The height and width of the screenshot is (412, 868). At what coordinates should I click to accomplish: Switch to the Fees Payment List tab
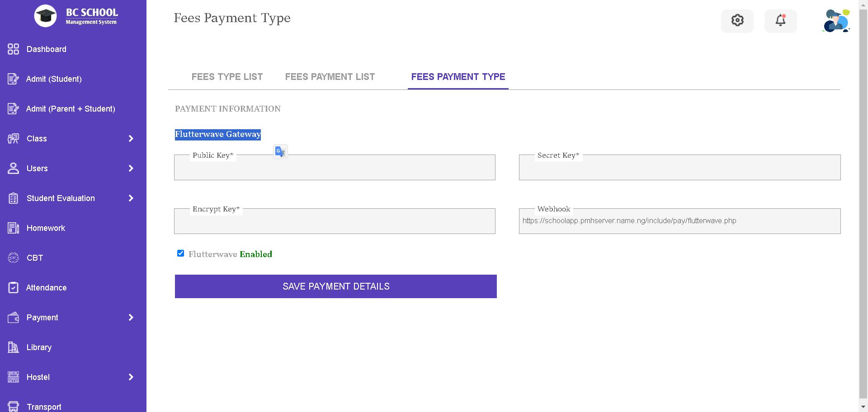pos(330,77)
